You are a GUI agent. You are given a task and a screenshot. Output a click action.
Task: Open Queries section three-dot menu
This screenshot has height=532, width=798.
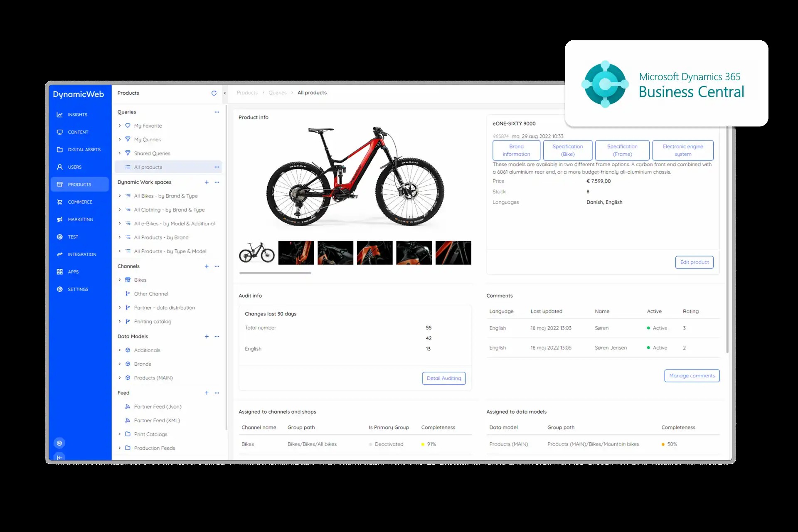(217, 112)
